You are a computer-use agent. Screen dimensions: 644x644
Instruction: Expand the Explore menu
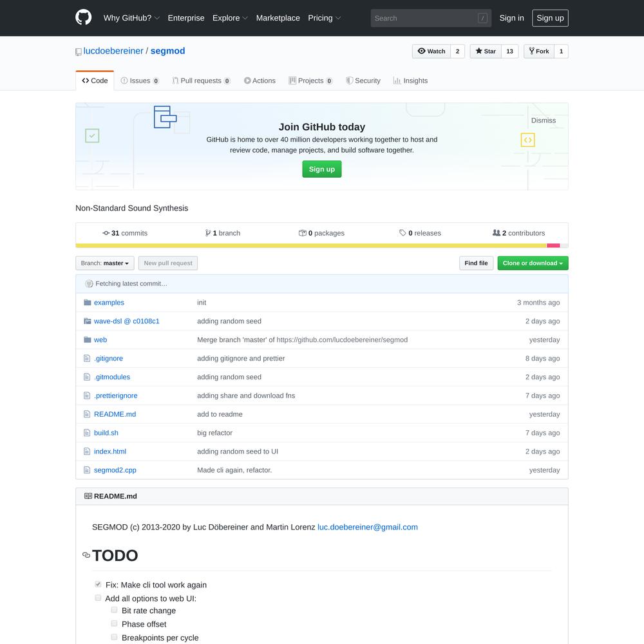pos(230,18)
